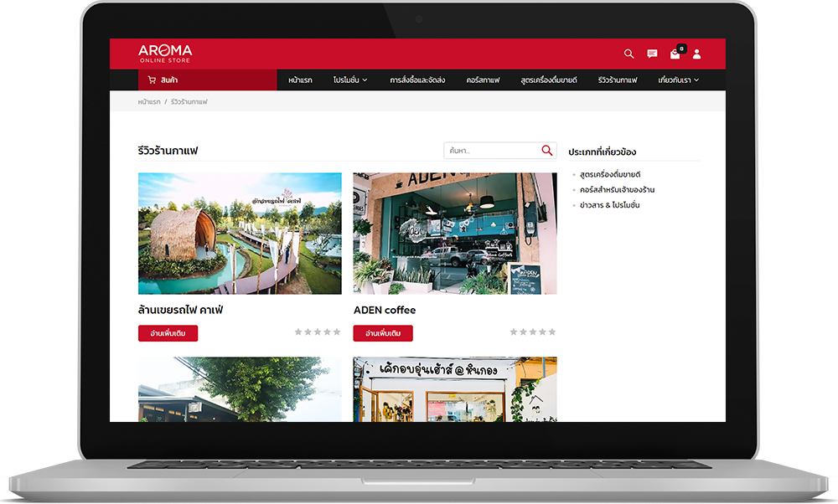
Task: Click the red magnifier icon in the search box
Action: (546, 151)
